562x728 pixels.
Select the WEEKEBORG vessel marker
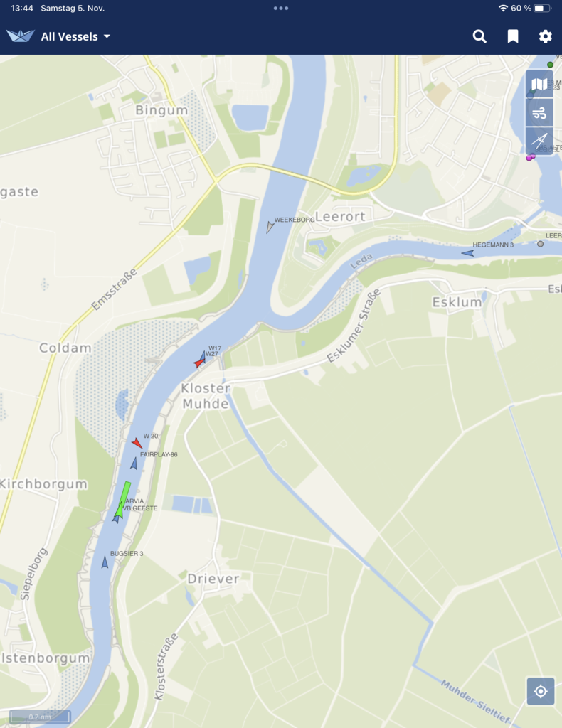point(270,227)
